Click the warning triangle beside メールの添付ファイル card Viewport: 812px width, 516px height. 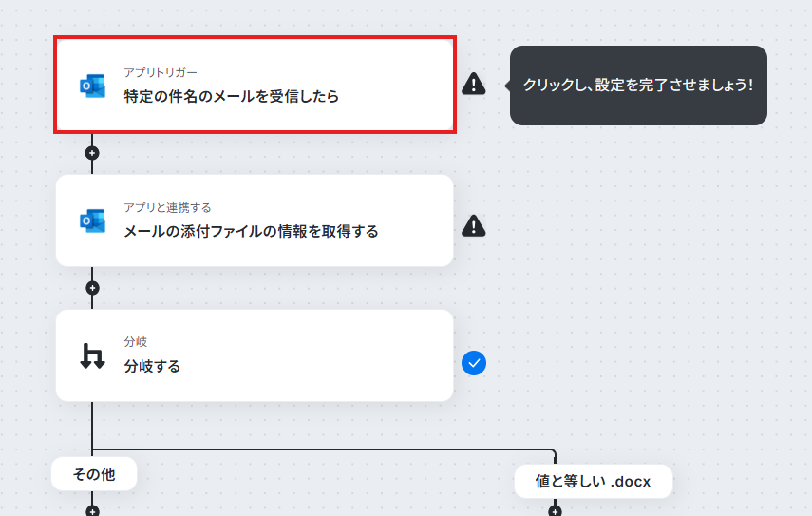pos(473,226)
